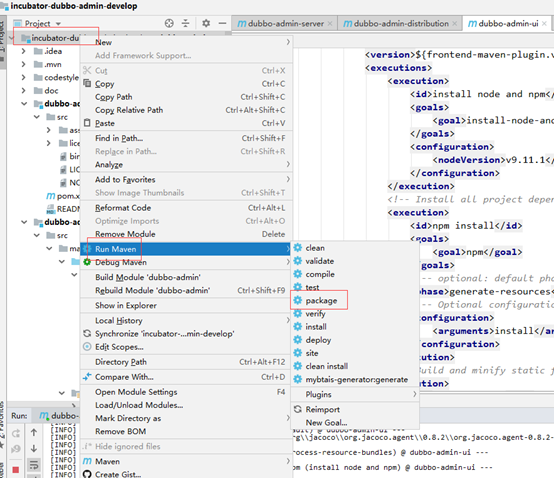Select New Goal... option
The height and width of the screenshot is (478, 554).
click(326, 423)
